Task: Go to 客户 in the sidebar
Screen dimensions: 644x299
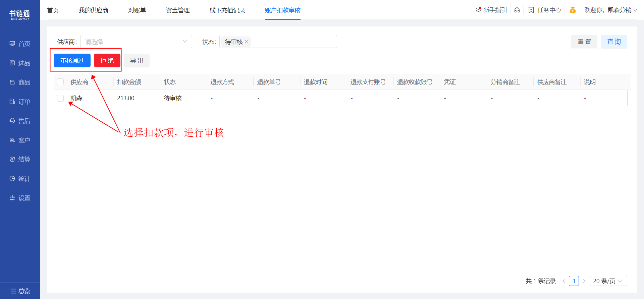Action: pos(20,140)
